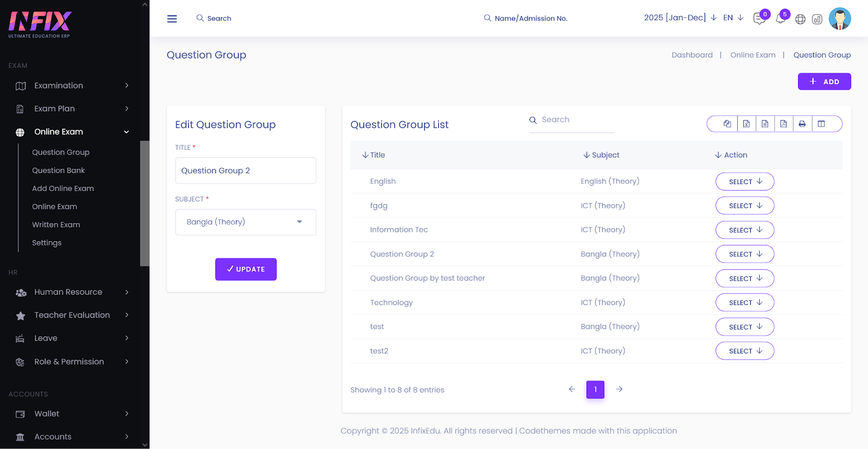Export the list to Excel
This screenshot has width=868, height=449.
(x=746, y=124)
